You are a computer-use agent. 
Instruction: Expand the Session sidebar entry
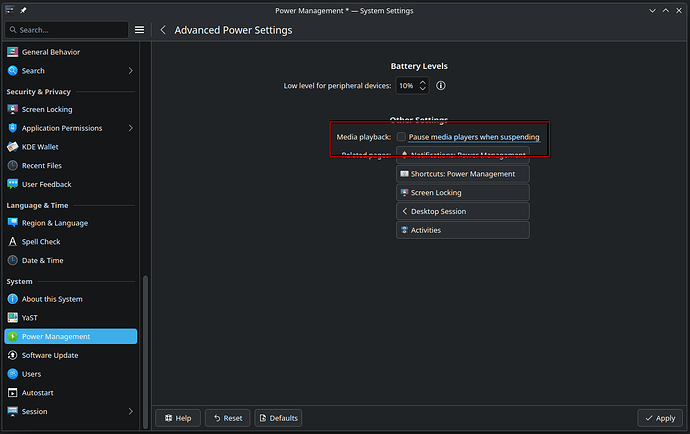pos(131,411)
